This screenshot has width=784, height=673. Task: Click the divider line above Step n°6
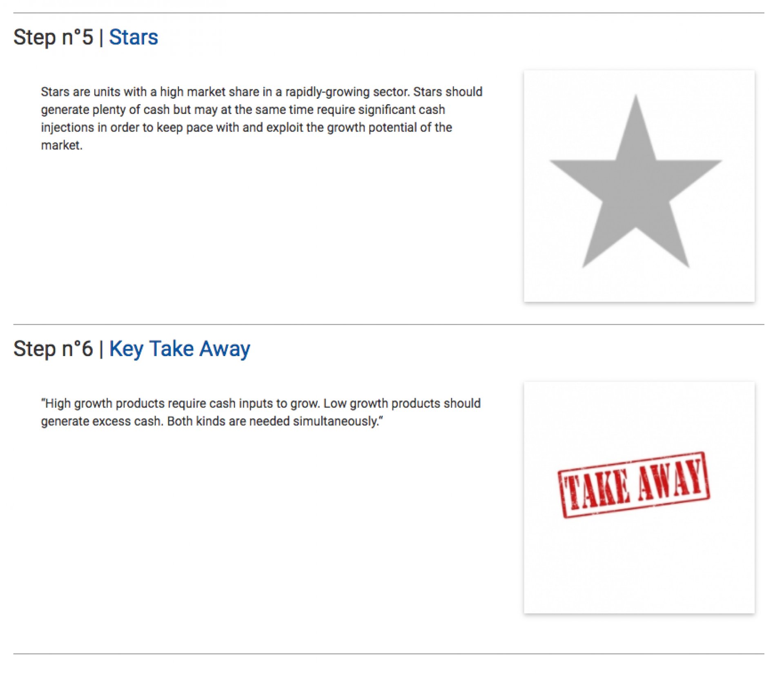click(x=389, y=325)
